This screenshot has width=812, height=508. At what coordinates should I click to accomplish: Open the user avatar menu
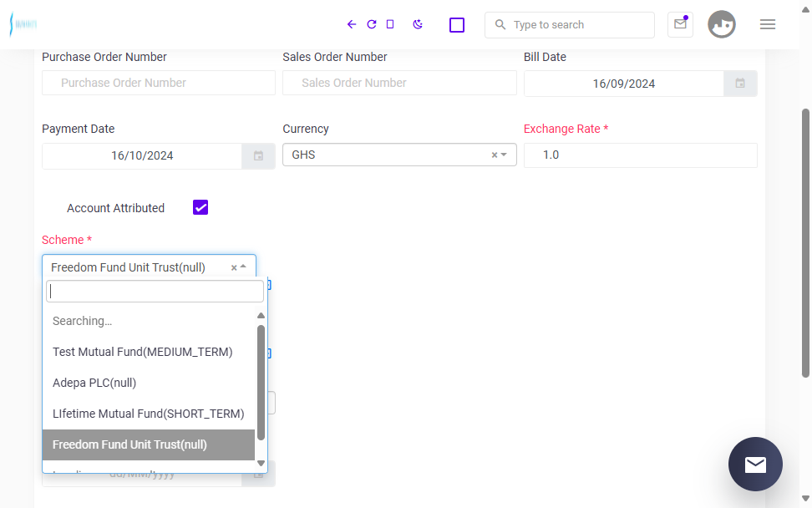tap(722, 24)
